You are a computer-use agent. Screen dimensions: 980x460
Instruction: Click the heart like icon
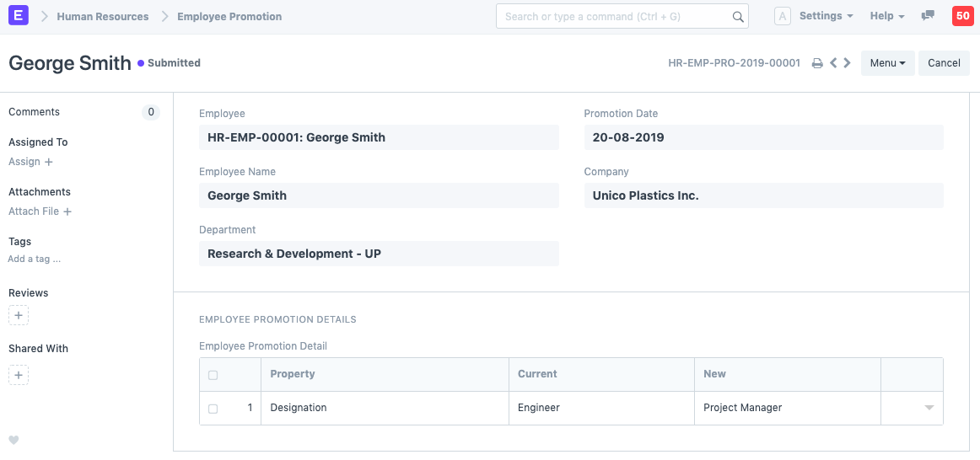[13, 440]
